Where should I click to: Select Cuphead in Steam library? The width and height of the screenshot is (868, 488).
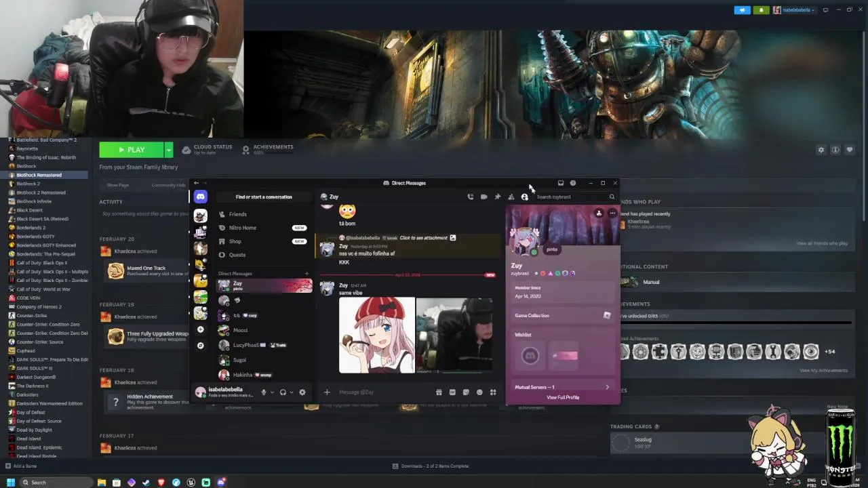pyautogui.click(x=26, y=351)
